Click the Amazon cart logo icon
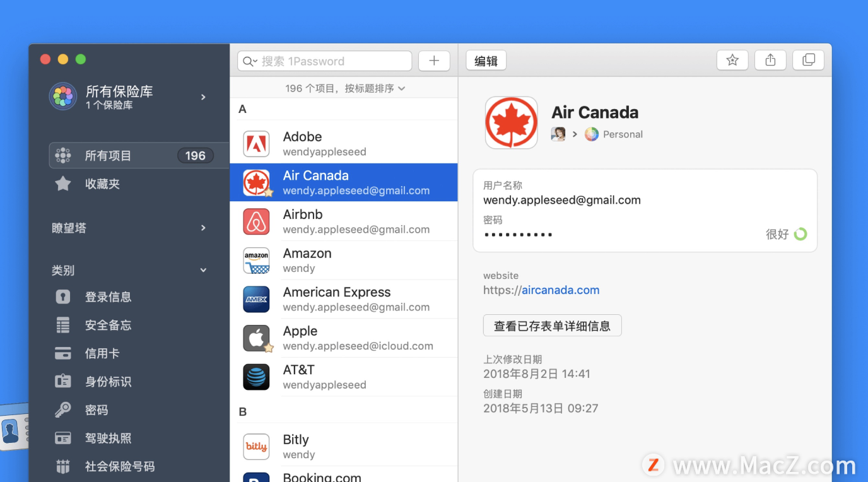The height and width of the screenshot is (482, 868). pyautogui.click(x=256, y=261)
